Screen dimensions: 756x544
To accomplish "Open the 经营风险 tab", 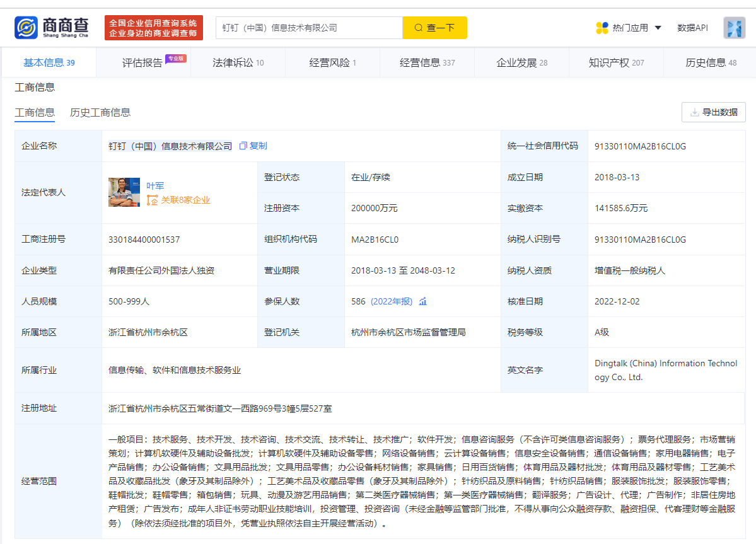I will point(332,62).
